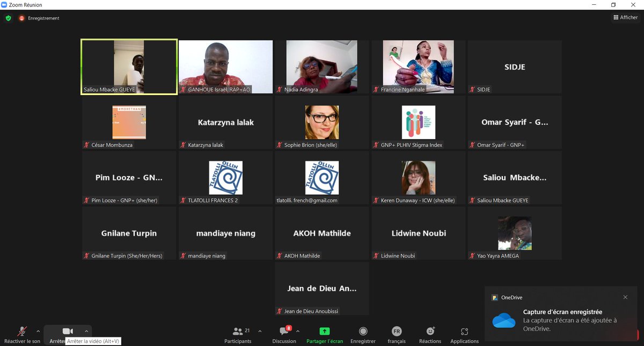
Task: Click TLATOLLI FRANCES 2 logo tile
Action: click(225, 178)
